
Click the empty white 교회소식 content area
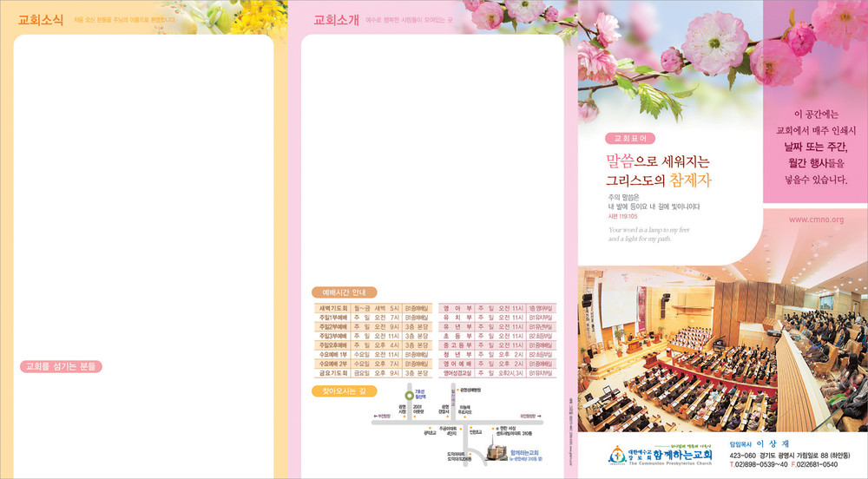pyautogui.click(x=143, y=191)
